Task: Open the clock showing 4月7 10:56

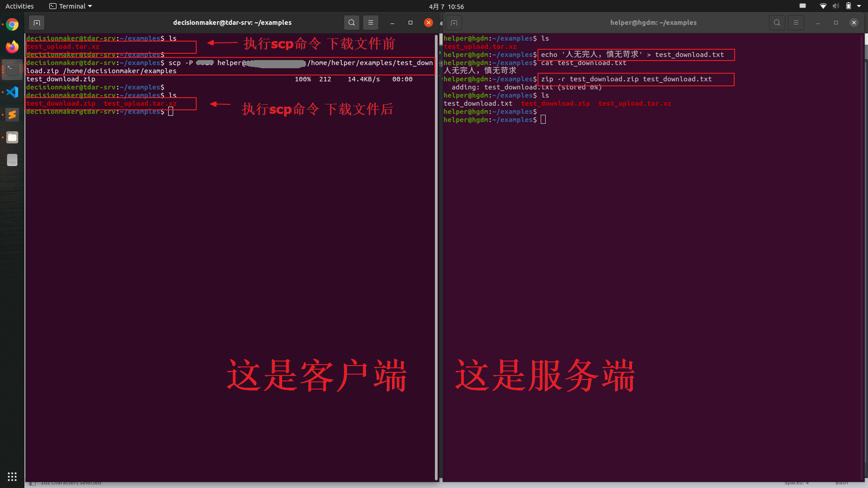Action: coord(446,6)
